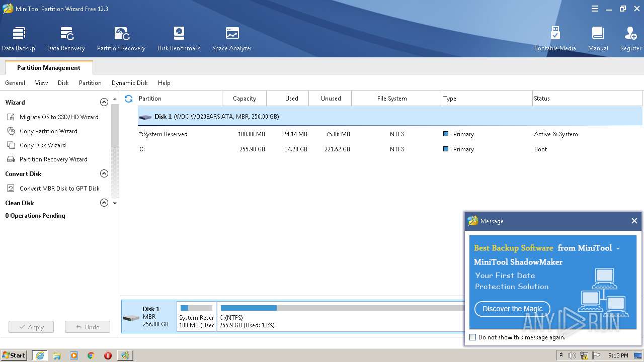Click Discover the Magic button
644x362 pixels.
pos(512,309)
